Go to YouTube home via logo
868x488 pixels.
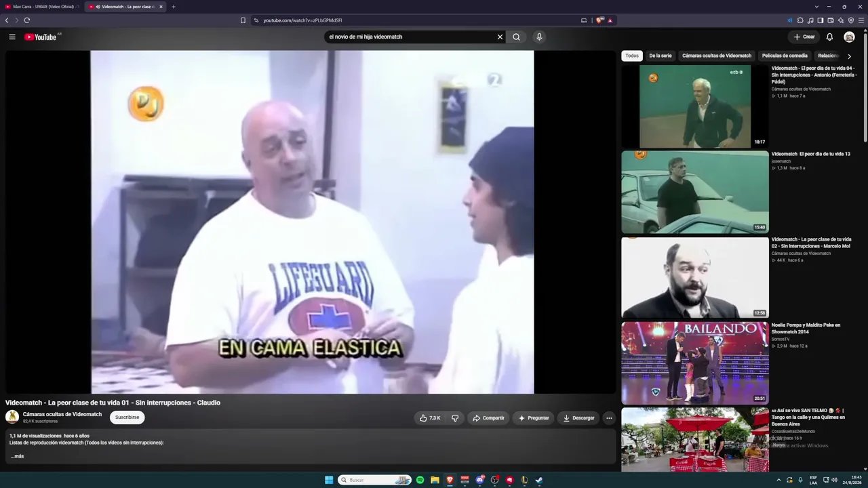(40, 37)
